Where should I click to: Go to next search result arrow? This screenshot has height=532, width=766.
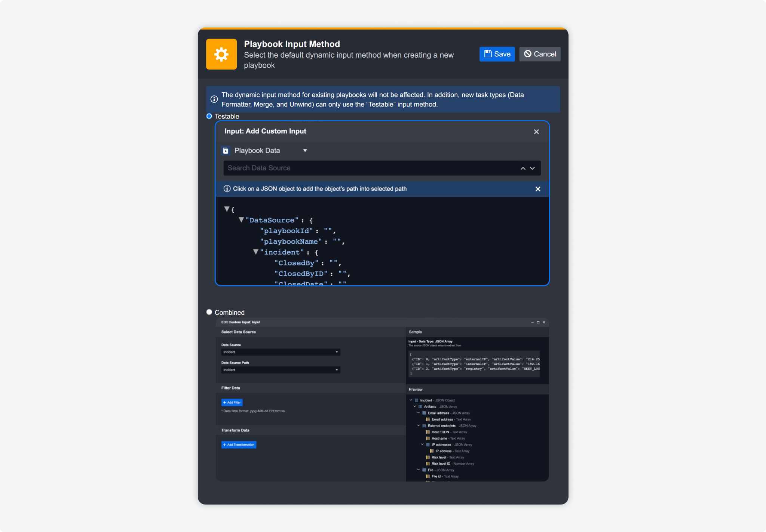(x=532, y=169)
